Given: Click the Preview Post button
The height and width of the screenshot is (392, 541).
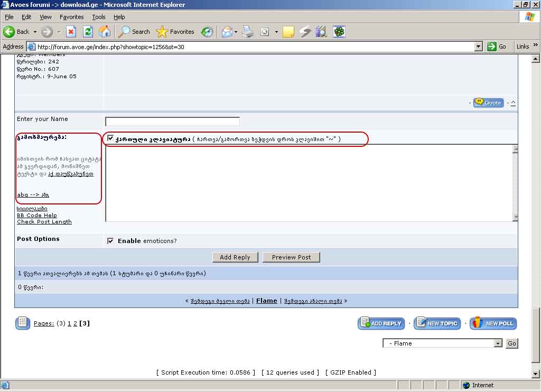Looking at the screenshot, I should point(291,257).
